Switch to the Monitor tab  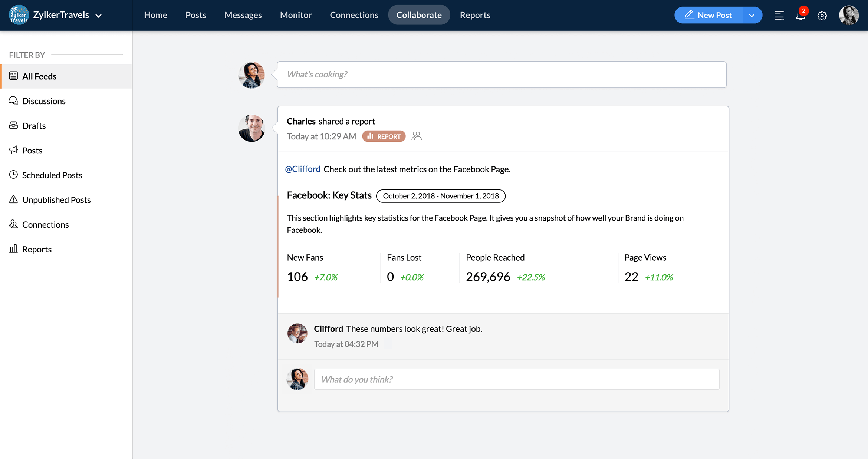296,15
